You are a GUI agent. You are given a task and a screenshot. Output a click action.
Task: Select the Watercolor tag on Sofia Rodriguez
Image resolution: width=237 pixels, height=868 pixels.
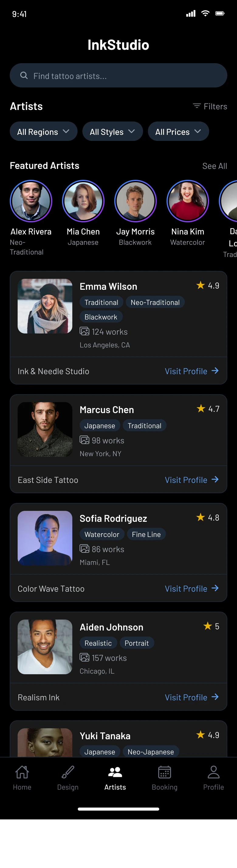(102, 535)
